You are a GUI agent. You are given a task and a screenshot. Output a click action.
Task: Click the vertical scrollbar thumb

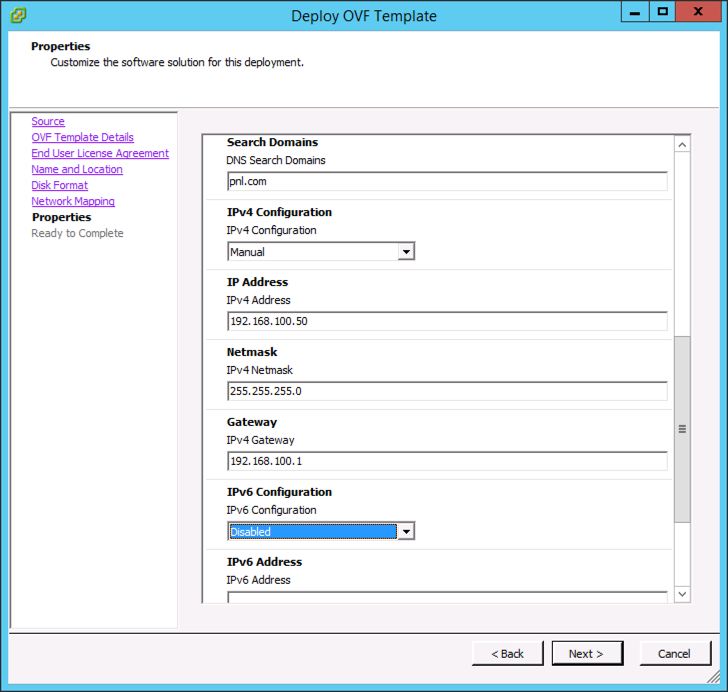[x=682, y=429]
